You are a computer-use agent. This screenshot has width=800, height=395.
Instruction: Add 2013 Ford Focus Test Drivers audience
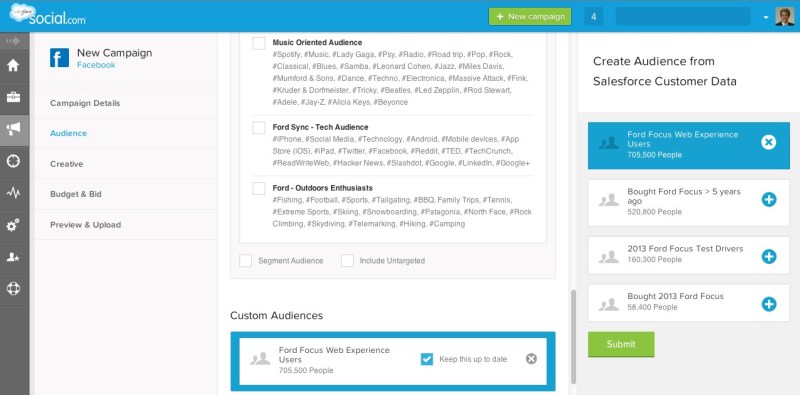(769, 256)
